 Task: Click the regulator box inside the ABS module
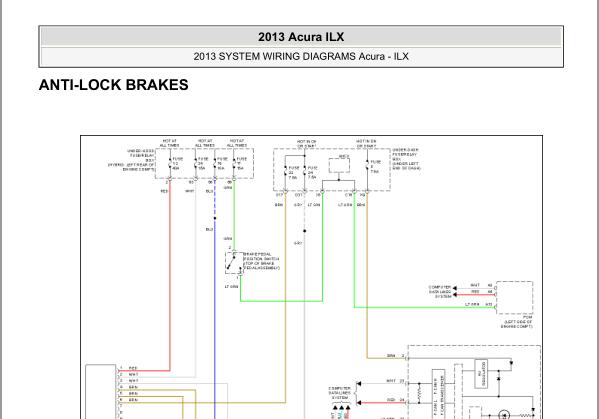(x=481, y=374)
